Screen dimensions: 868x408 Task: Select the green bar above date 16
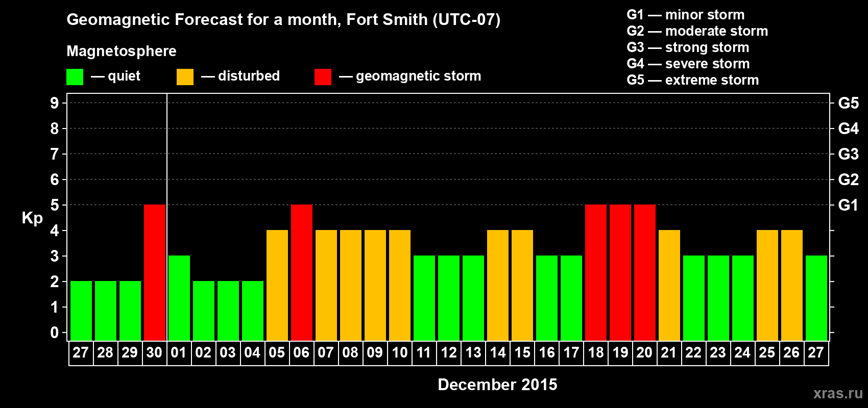click(547, 298)
